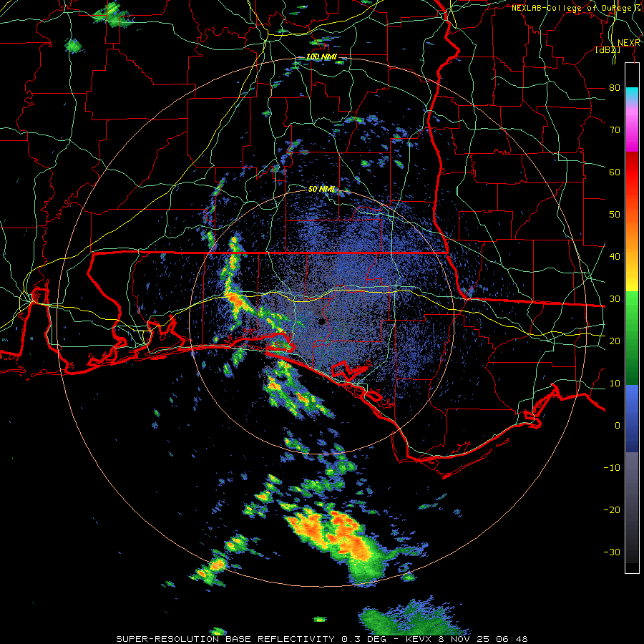
Task: Click the 80 value on the dBZ scale
Action: point(615,87)
